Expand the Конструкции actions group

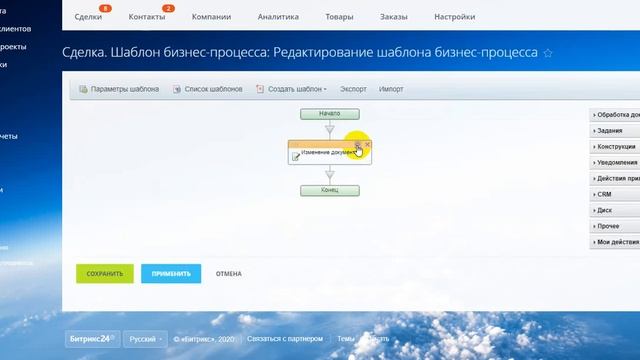click(615, 147)
